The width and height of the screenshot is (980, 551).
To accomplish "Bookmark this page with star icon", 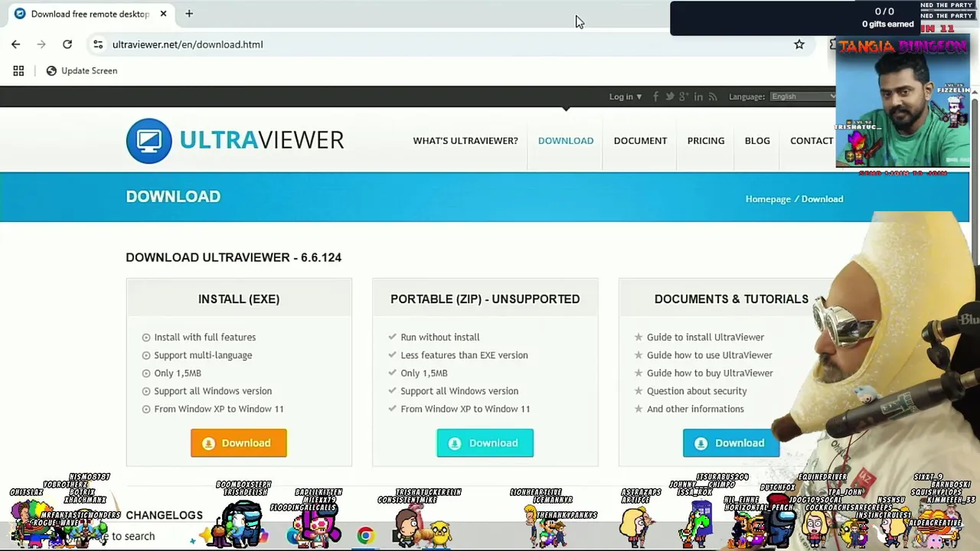I will [799, 44].
